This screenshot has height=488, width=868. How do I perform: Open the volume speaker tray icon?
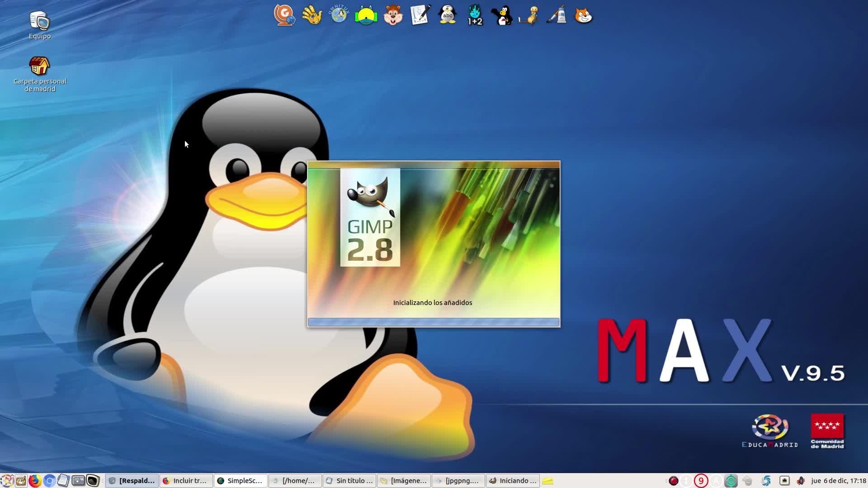click(x=801, y=481)
